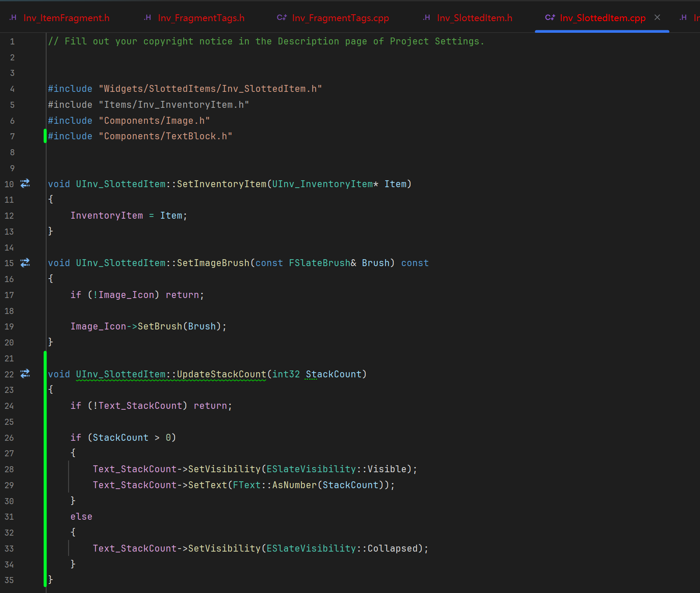700x593 pixels.
Task: Switch to the Inv_SlottedItem.h tab
Action: click(x=468, y=18)
